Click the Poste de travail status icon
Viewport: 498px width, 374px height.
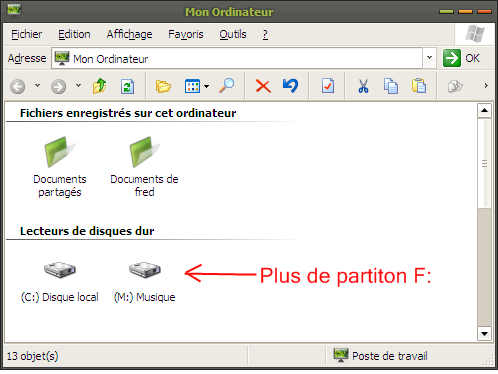click(341, 355)
